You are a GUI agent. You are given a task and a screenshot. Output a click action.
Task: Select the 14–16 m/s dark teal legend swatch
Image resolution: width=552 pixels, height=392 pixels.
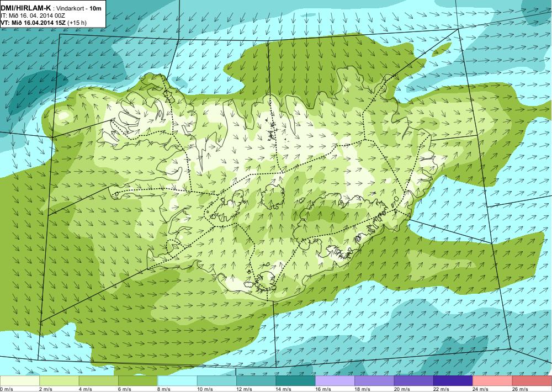pos(296,381)
